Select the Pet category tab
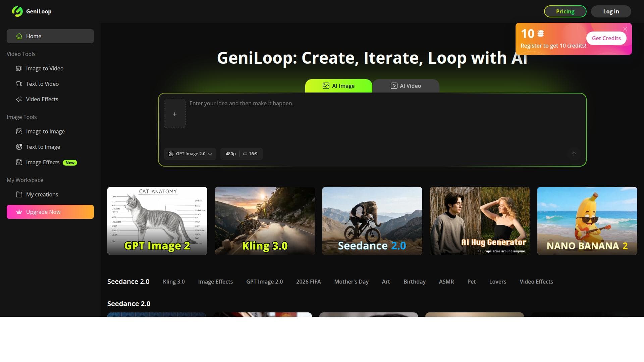The width and height of the screenshot is (644, 362). click(472, 282)
